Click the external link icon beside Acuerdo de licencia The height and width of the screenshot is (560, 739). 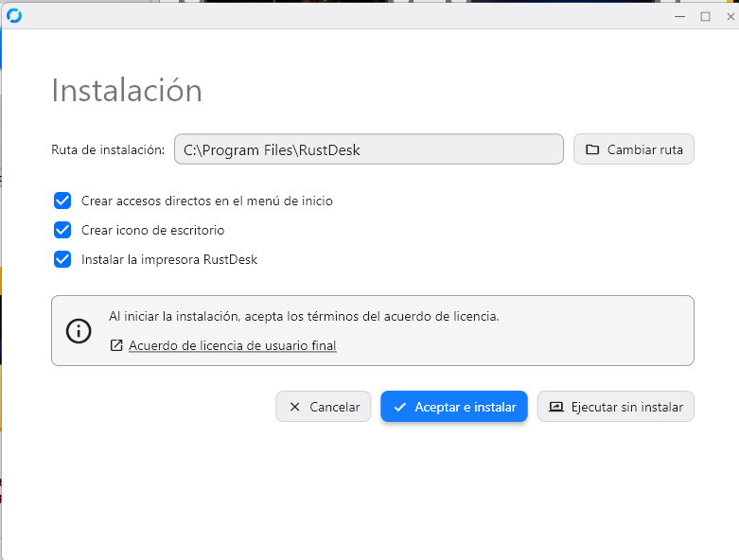(x=116, y=345)
